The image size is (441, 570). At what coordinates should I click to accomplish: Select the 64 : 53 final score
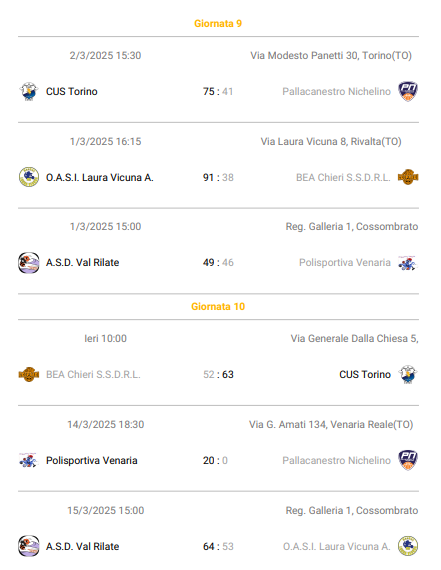pyautogui.click(x=218, y=546)
